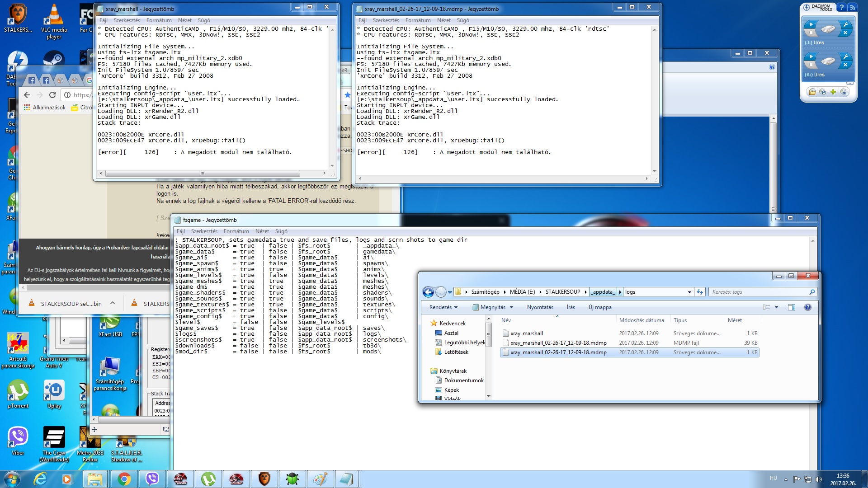Open the Daemon Tools RSS feed tab
The height and width of the screenshot is (488, 868).
tap(853, 8)
